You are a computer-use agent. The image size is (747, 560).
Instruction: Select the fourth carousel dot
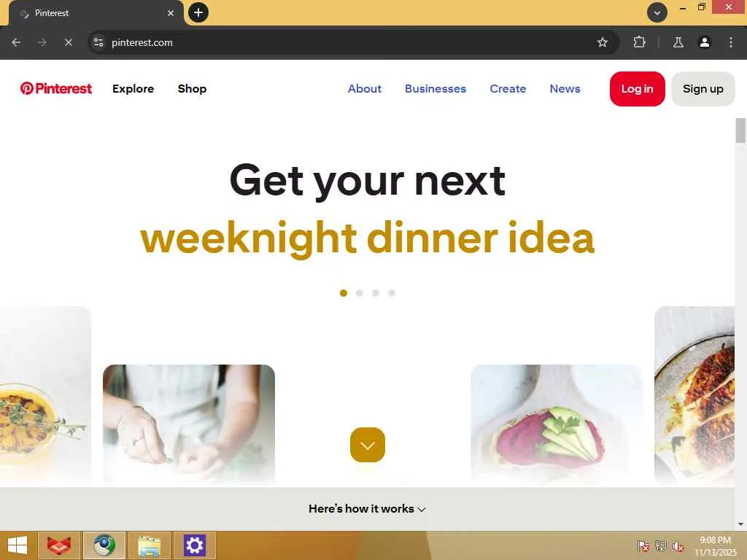[x=392, y=293]
